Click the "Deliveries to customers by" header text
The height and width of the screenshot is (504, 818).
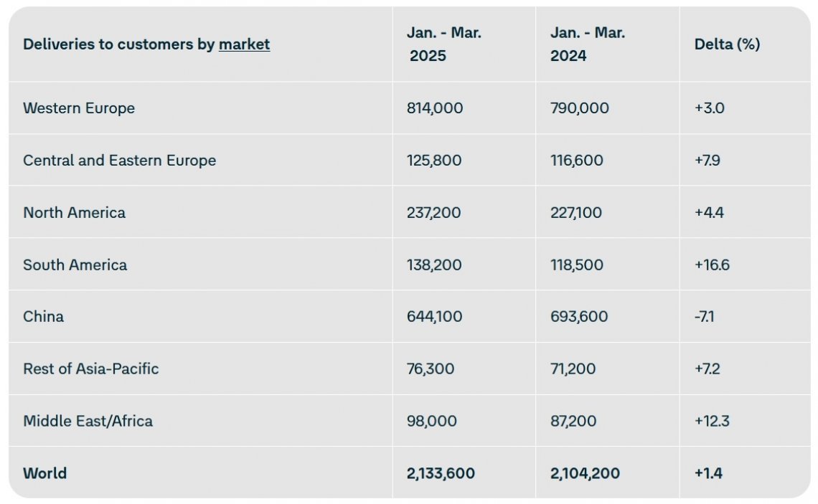(119, 44)
